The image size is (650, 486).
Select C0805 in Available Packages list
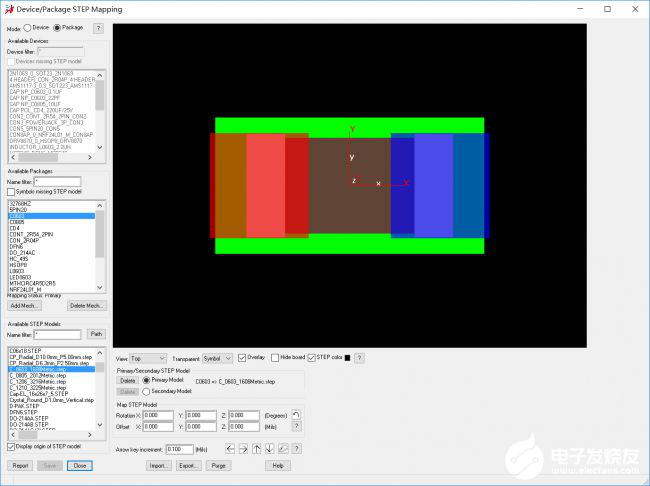pos(20,222)
